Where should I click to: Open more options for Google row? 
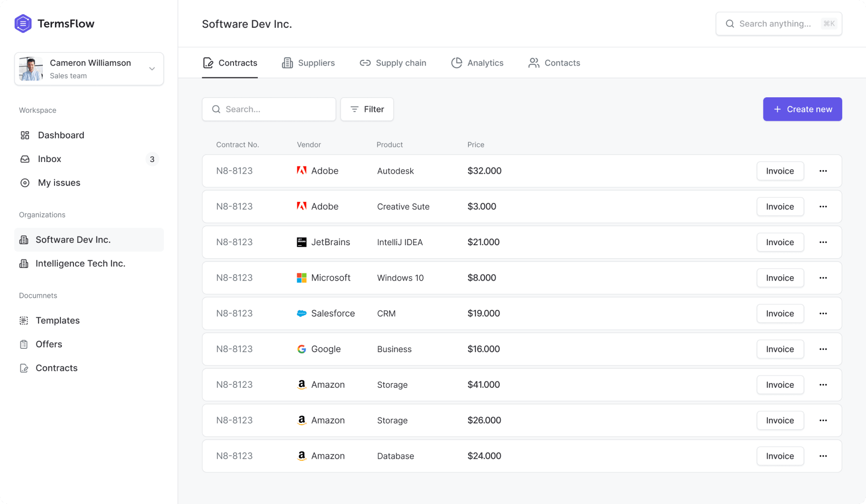[823, 349]
